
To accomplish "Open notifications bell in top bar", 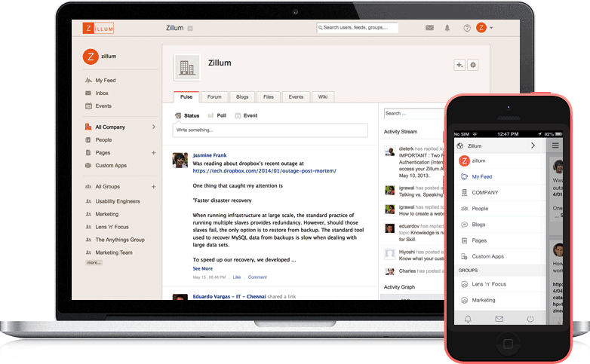I will point(447,28).
